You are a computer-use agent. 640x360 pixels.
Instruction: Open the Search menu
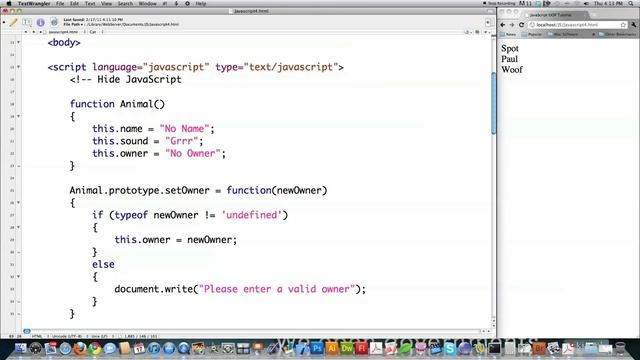point(125,3)
